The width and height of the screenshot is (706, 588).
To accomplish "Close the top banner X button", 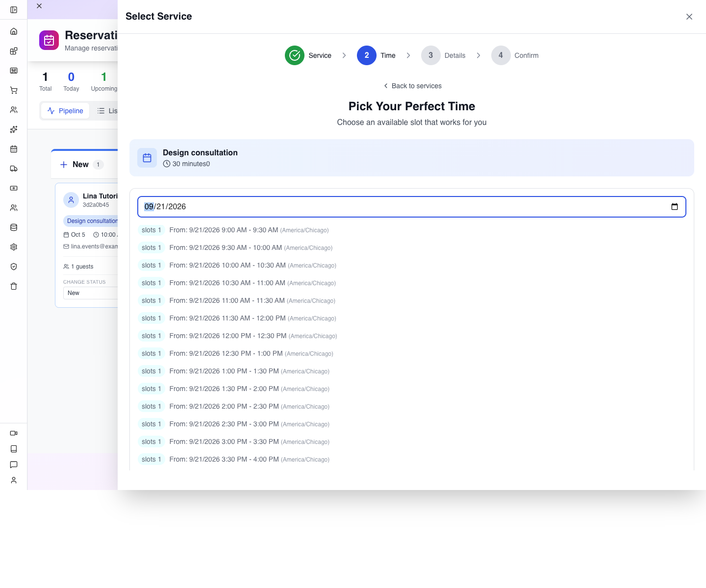I will (39, 6).
